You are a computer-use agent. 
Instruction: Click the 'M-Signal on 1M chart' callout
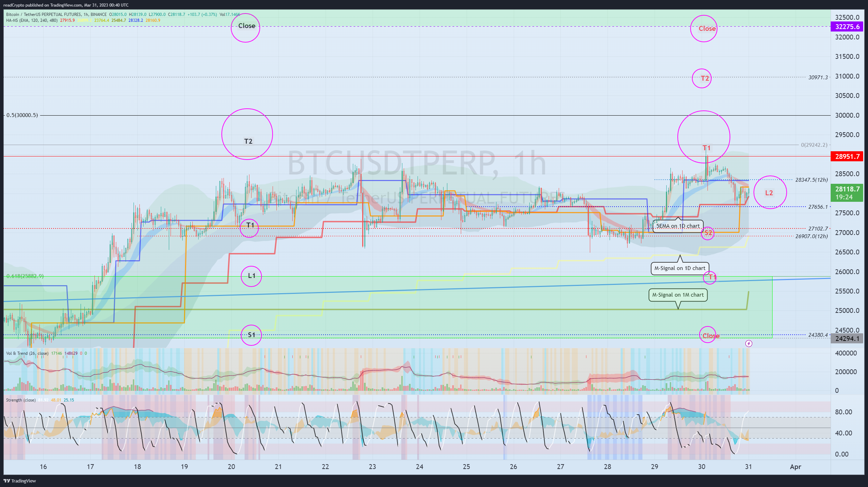(678, 295)
